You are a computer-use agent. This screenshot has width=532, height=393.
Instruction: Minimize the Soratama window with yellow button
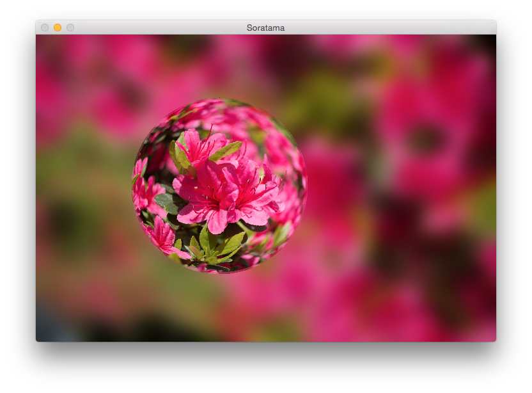[58, 28]
